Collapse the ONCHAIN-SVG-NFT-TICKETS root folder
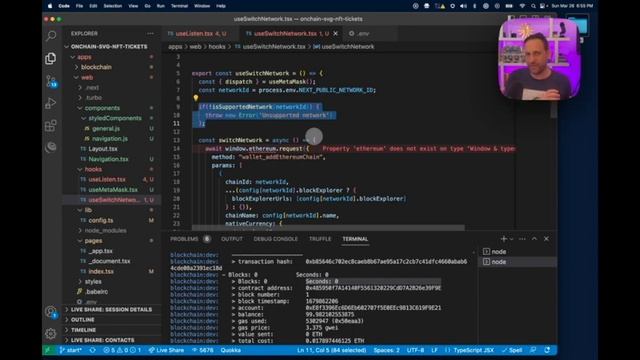Screen dimensions: 640x360 [x=109, y=47]
